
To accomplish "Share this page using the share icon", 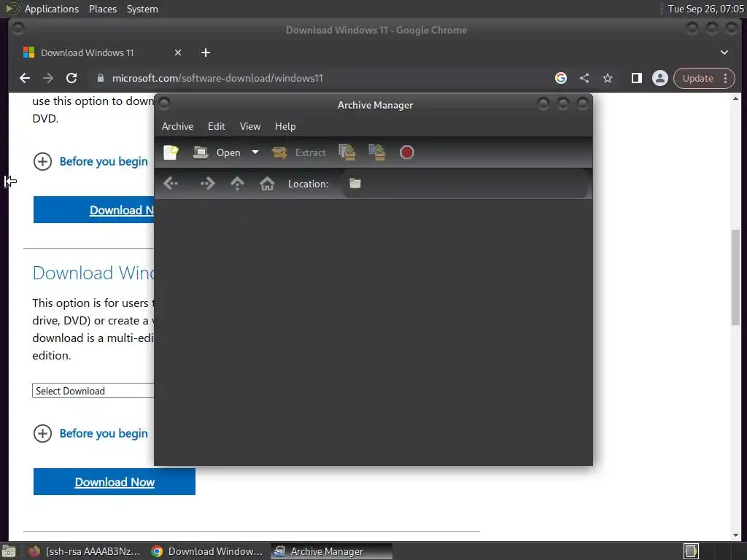I will tap(584, 78).
